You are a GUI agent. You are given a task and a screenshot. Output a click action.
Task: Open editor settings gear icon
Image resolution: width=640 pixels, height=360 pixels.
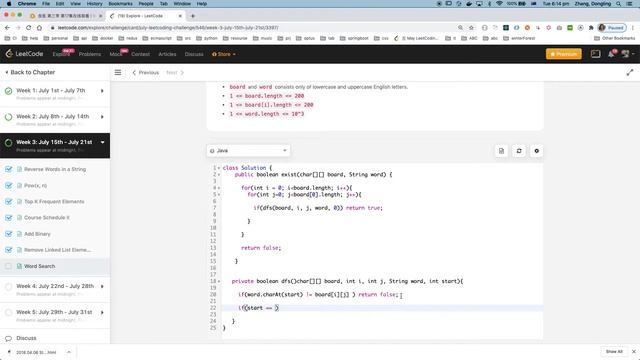(x=536, y=151)
